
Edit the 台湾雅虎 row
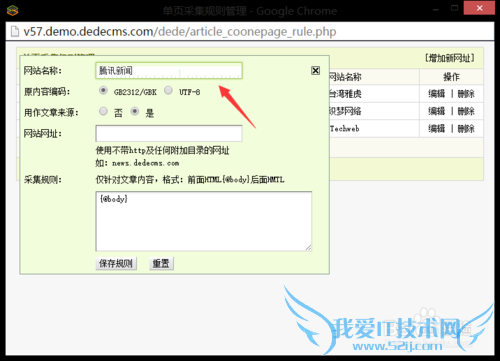click(437, 94)
